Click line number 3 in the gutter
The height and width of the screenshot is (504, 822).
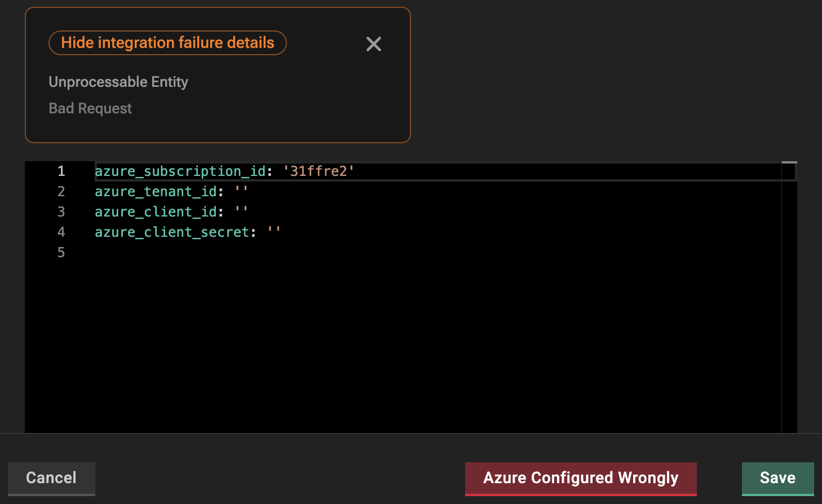coord(61,212)
